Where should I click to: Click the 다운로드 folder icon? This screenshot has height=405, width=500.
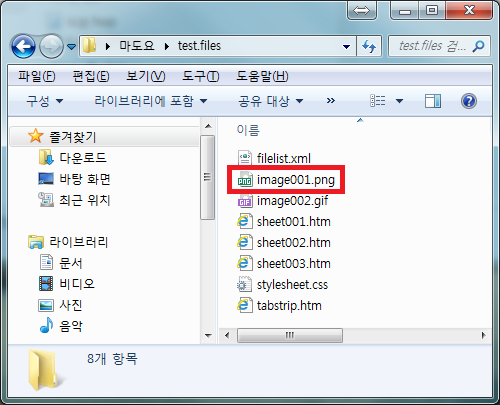[46, 157]
